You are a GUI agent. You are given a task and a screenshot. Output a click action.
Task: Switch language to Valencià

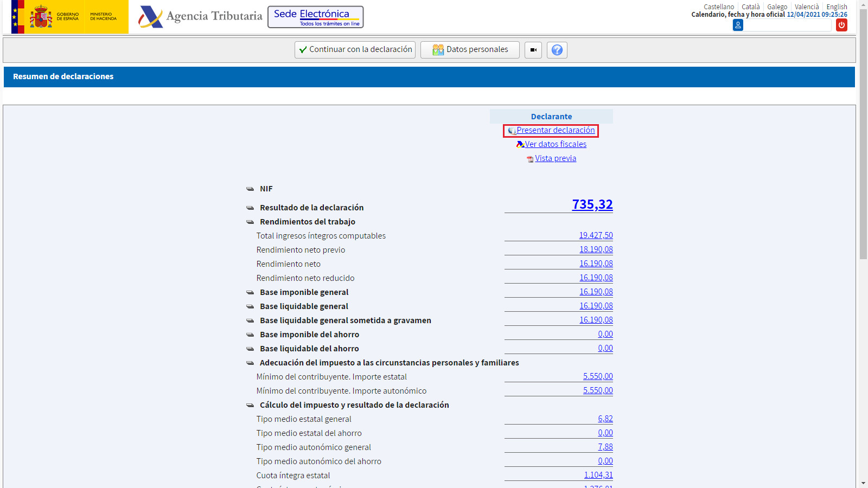(807, 7)
